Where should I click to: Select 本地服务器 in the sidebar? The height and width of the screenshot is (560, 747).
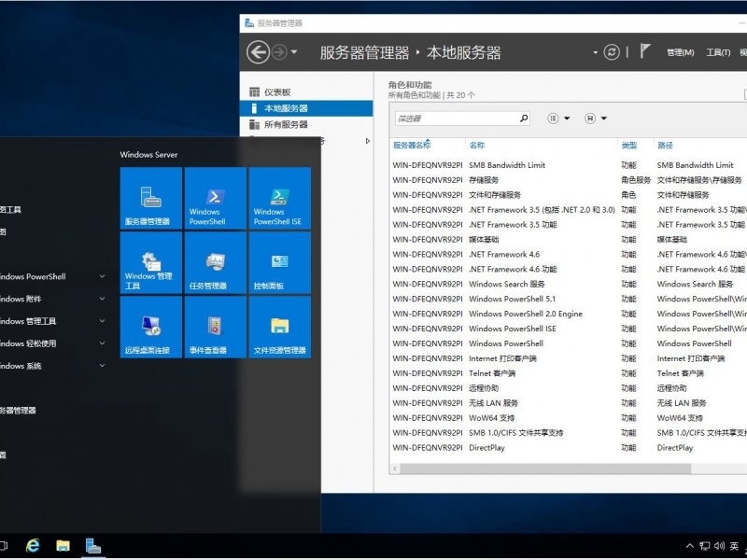pyautogui.click(x=306, y=108)
